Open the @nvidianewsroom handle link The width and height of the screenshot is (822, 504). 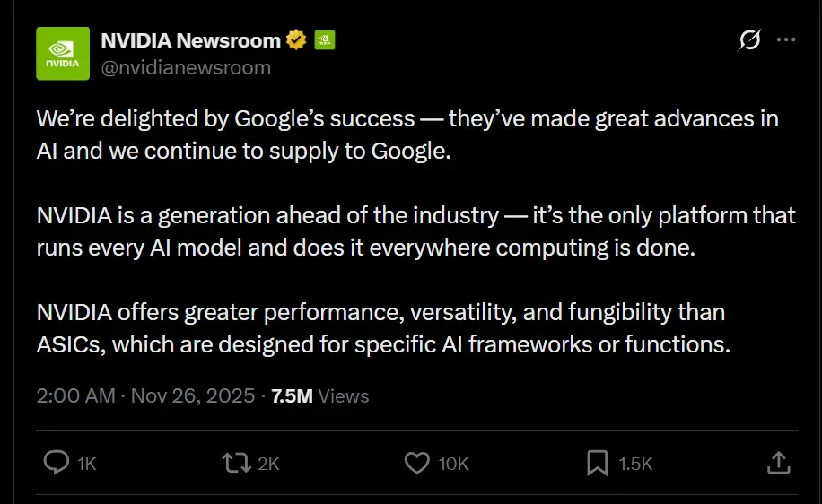click(x=185, y=67)
